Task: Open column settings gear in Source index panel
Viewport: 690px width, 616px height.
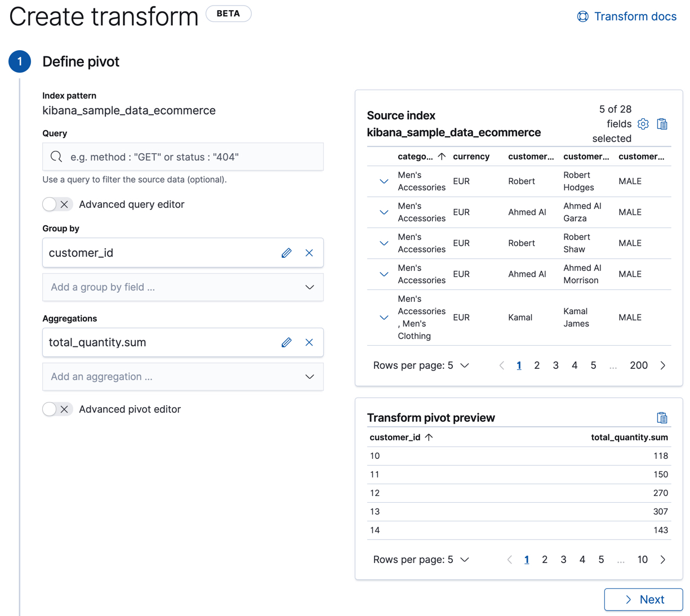Action: (643, 123)
